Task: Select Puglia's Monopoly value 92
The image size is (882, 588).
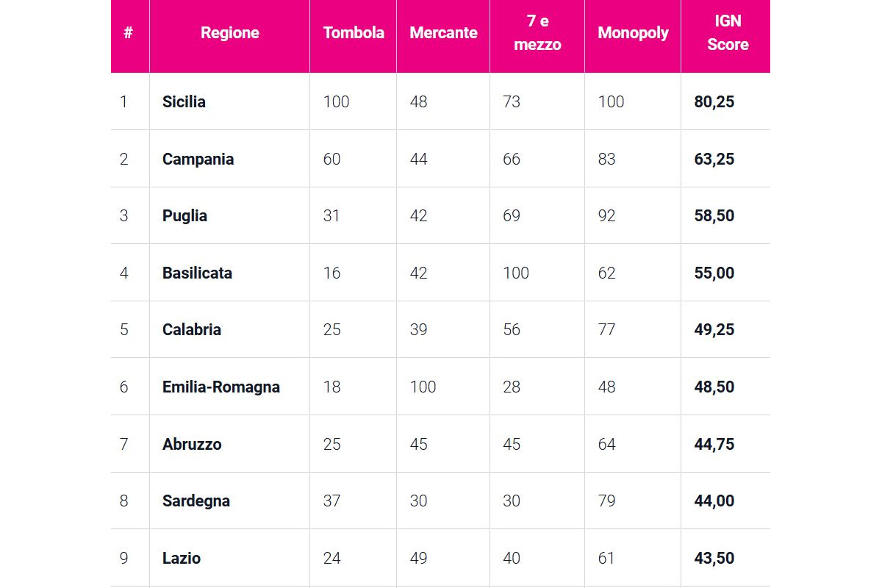Action: [x=606, y=216]
